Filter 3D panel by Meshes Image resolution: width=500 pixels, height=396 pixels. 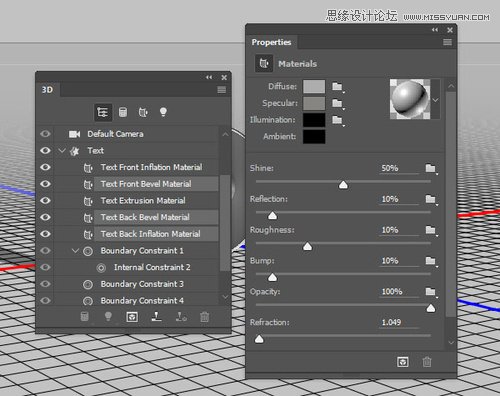pos(123,112)
